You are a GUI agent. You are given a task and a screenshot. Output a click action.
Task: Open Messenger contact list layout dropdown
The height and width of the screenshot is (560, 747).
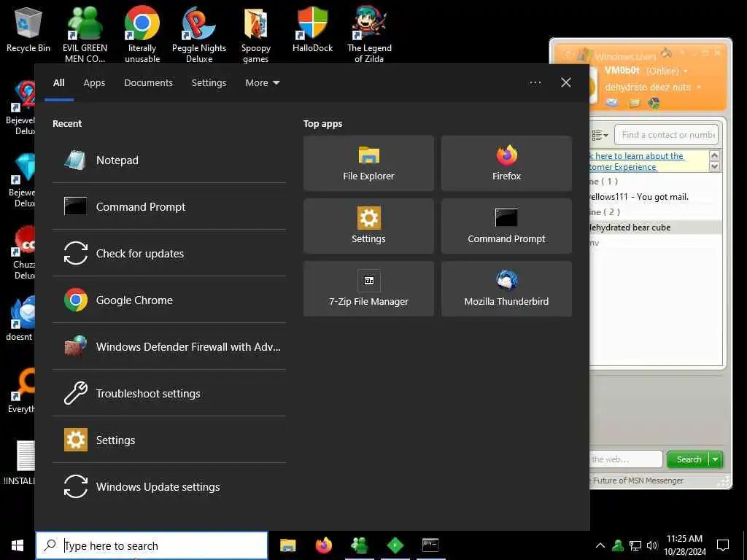coord(600,136)
